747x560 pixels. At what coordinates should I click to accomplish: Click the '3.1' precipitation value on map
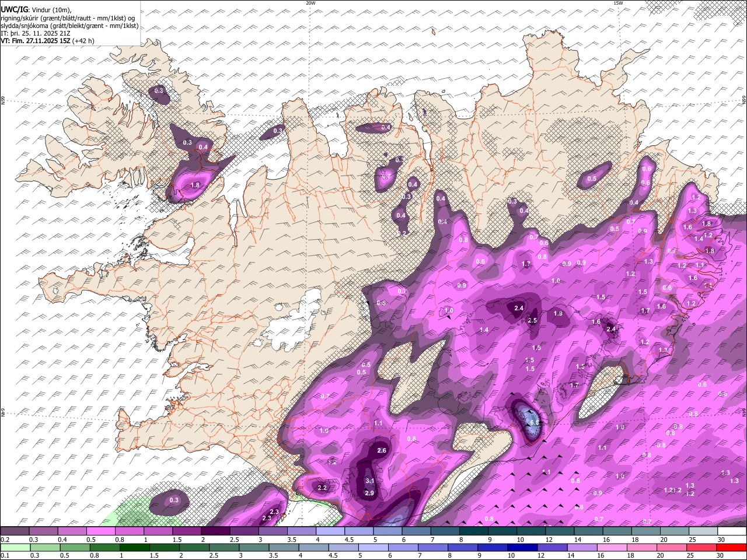tap(369, 481)
